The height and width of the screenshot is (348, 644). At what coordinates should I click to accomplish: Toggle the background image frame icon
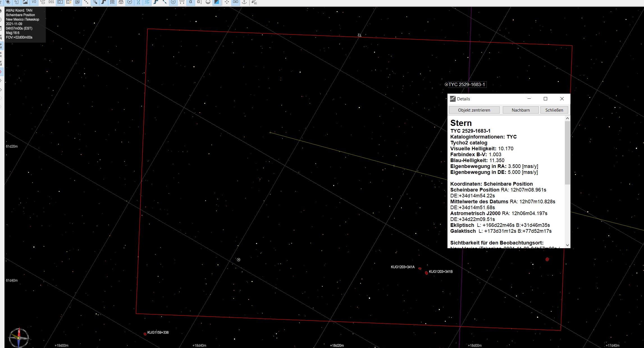[60, 2]
